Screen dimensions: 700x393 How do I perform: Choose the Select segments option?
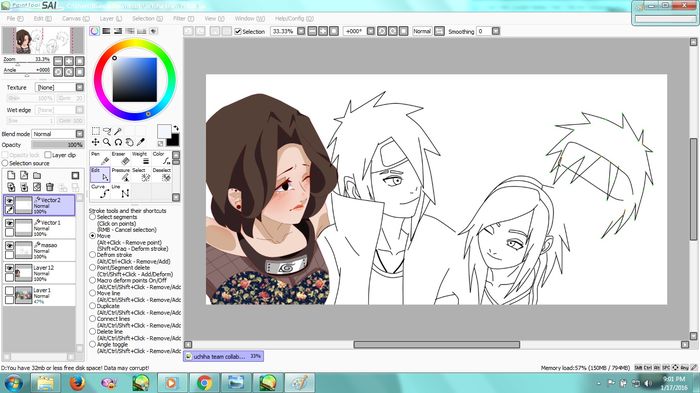[x=93, y=217]
